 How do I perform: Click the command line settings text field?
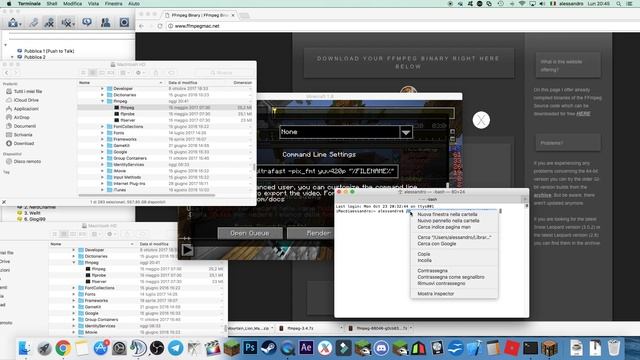click(x=327, y=171)
